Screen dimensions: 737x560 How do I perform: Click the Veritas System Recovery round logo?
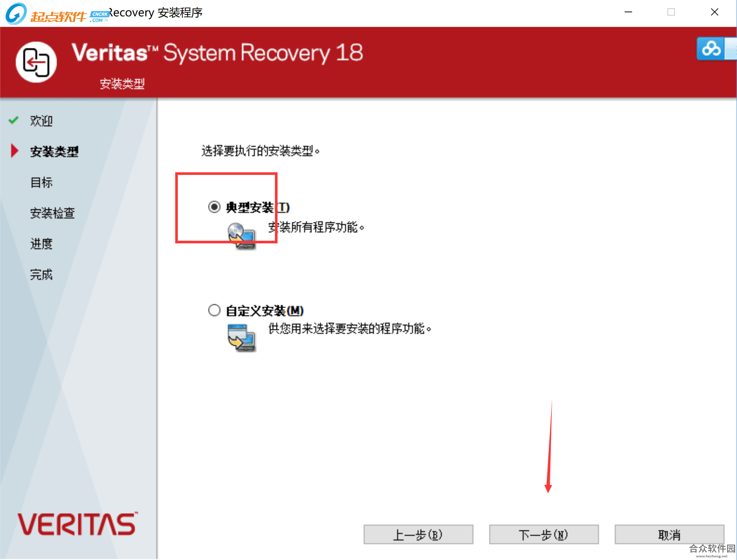click(x=36, y=62)
